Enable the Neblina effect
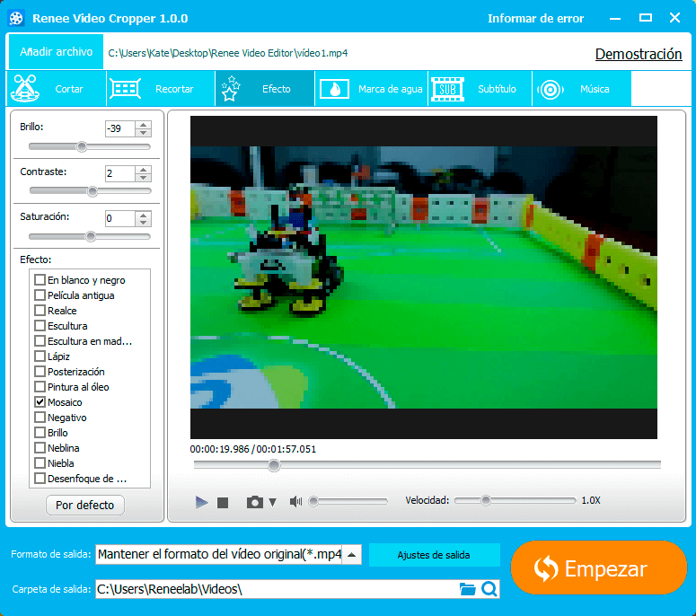Image resolution: width=696 pixels, height=616 pixels. [x=40, y=448]
